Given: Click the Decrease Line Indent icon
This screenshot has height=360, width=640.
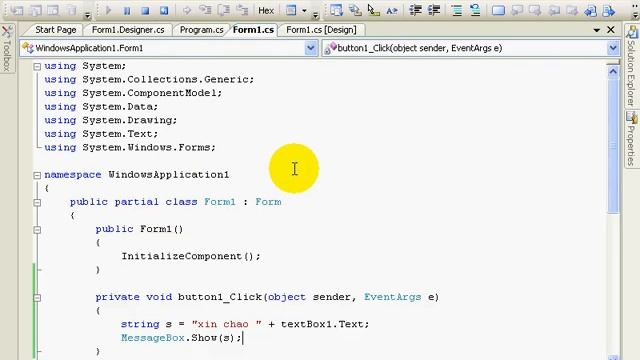Looking at the screenshot, I should coord(416,10).
